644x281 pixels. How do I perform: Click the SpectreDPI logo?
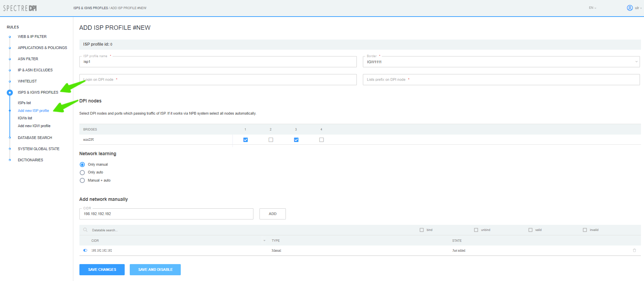[x=20, y=8]
